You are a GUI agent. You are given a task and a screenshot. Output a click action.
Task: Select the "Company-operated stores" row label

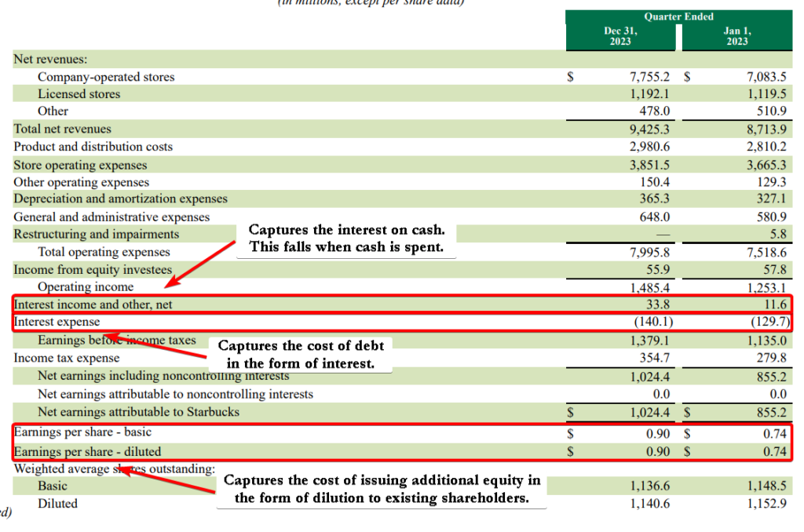(x=106, y=77)
